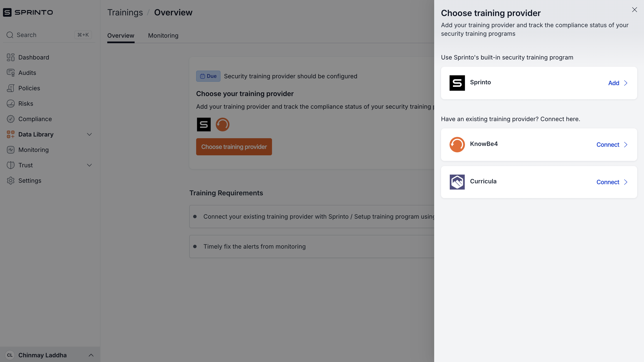Select the Risks gauge icon
The width and height of the screenshot is (644, 362).
10,104
